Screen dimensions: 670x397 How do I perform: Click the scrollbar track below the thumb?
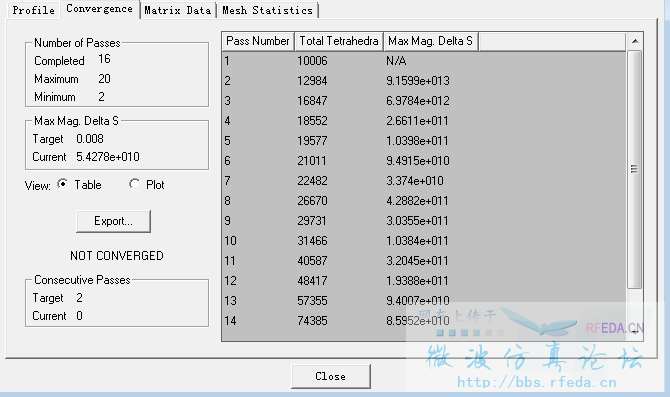click(x=635, y=306)
